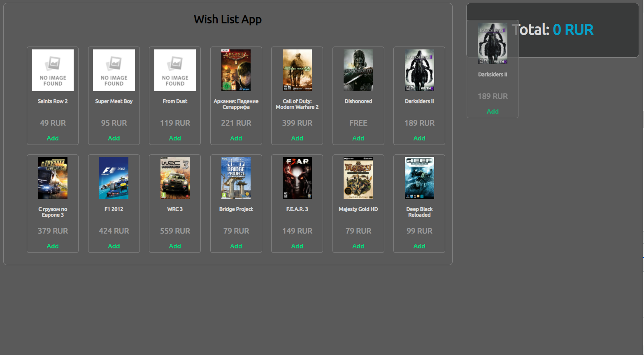The height and width of the screenshot is (355, 644).
Task: Add Call of Duty: Modern Warfare 2
Action: coord(297,138)
